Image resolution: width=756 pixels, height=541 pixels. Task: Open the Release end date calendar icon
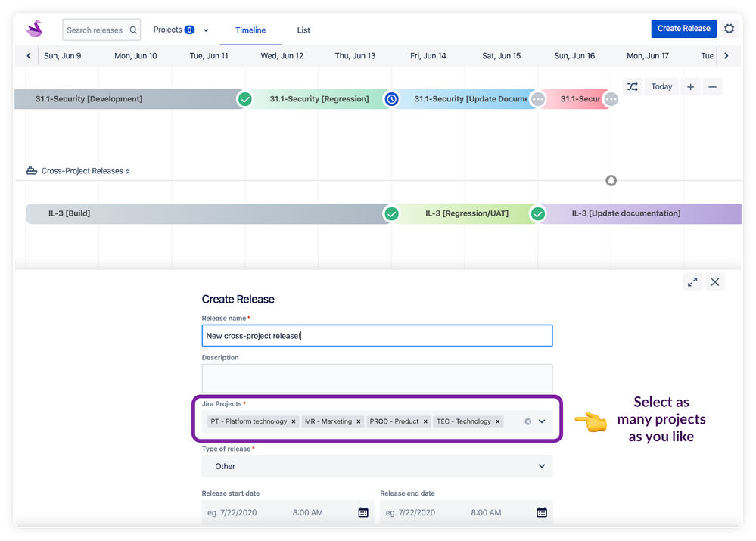[542, 512]
